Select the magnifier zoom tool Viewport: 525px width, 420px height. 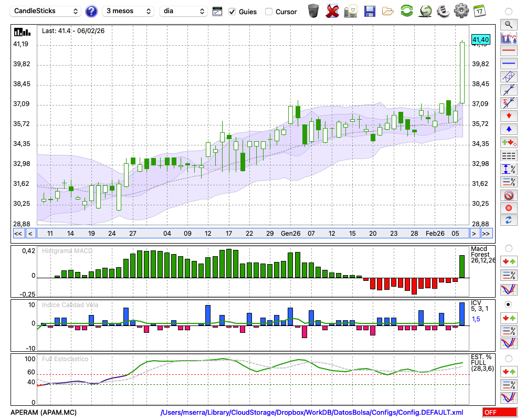[508, 24]
